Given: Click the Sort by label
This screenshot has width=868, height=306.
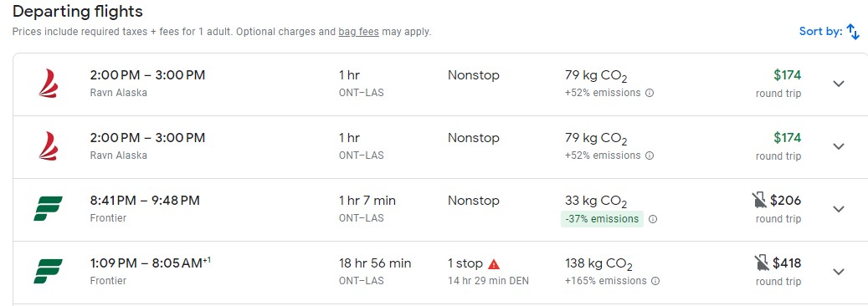Looking at the screenshot, I should [x=821, y=32].
